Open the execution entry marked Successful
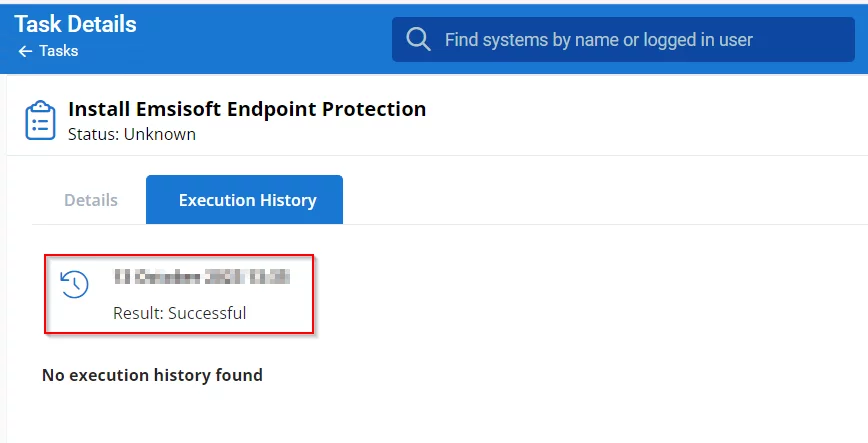The width and height of the screenshot is (868, 443). (180, 294)
